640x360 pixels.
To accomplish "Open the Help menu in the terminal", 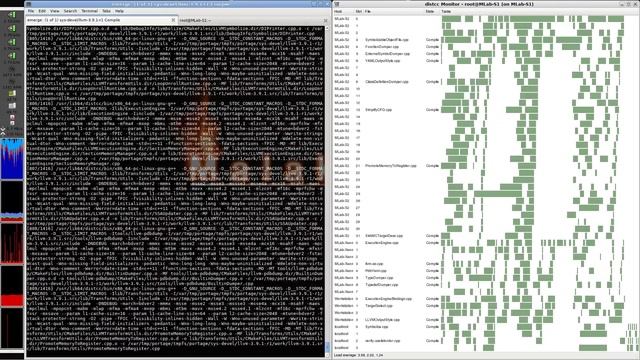I will [x=119, y=11].
